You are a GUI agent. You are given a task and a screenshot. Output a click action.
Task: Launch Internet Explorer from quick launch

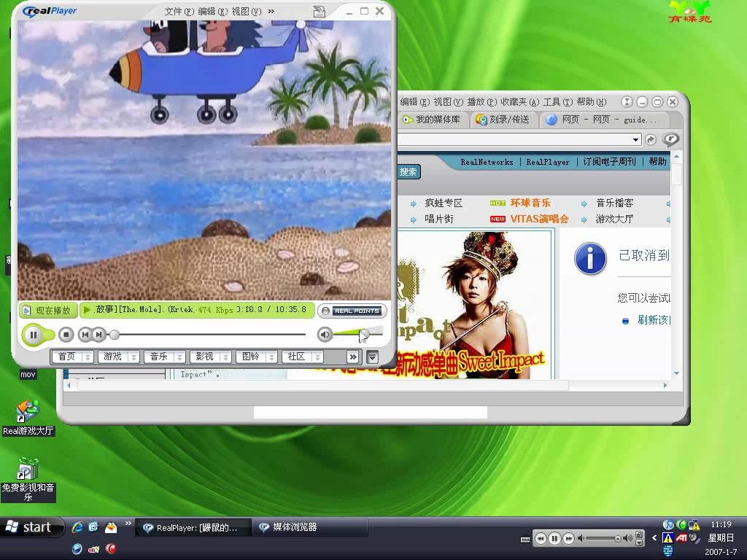click(x=77, y=526)
